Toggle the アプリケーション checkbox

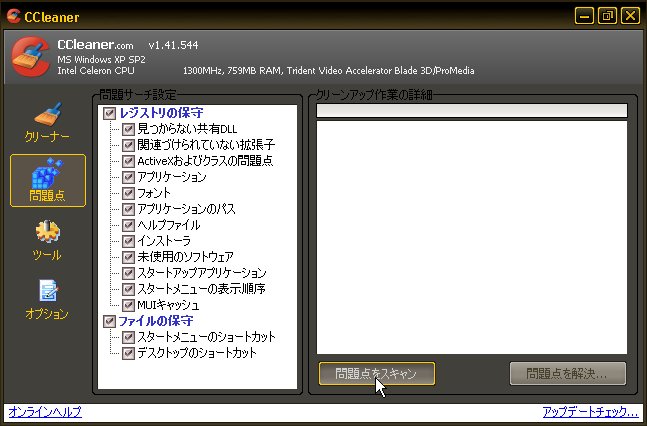128,178
